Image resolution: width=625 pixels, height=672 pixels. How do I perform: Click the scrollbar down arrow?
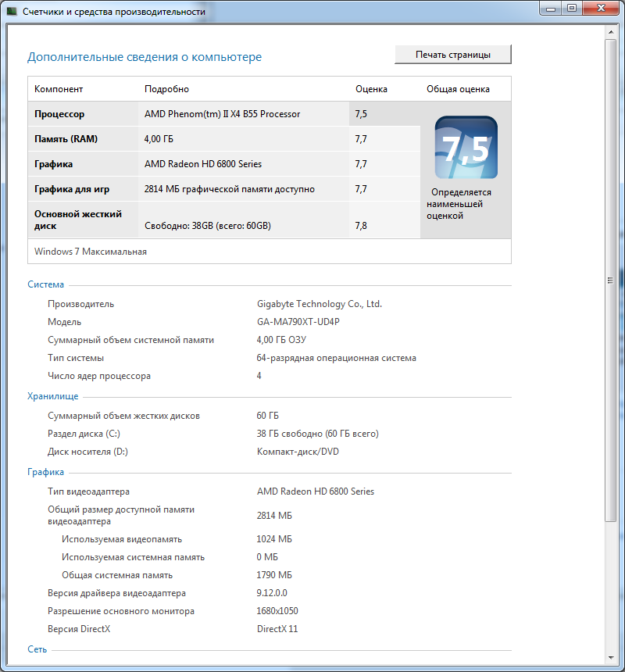pos(611,658)
